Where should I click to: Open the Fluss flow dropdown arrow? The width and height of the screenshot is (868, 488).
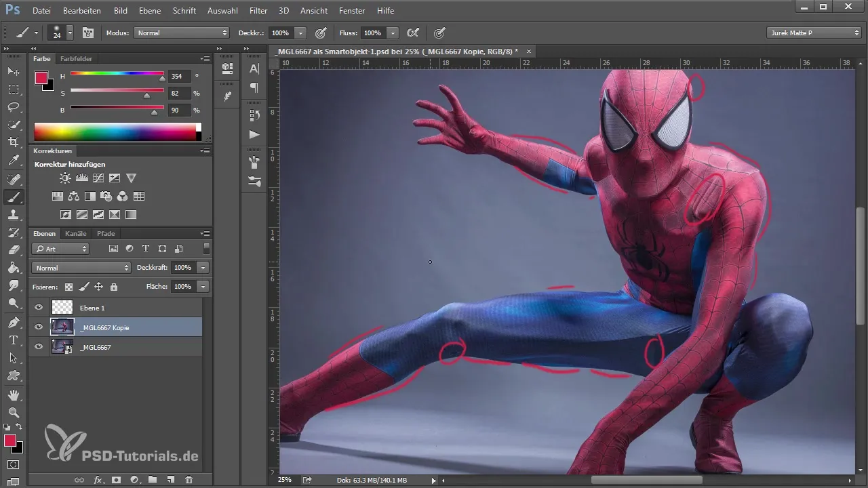tap(393, 33)
